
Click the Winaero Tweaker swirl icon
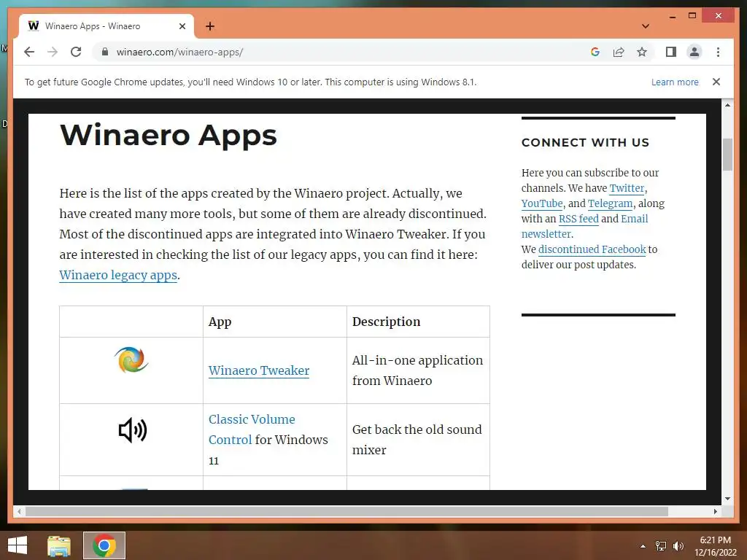tap(131, 359)
